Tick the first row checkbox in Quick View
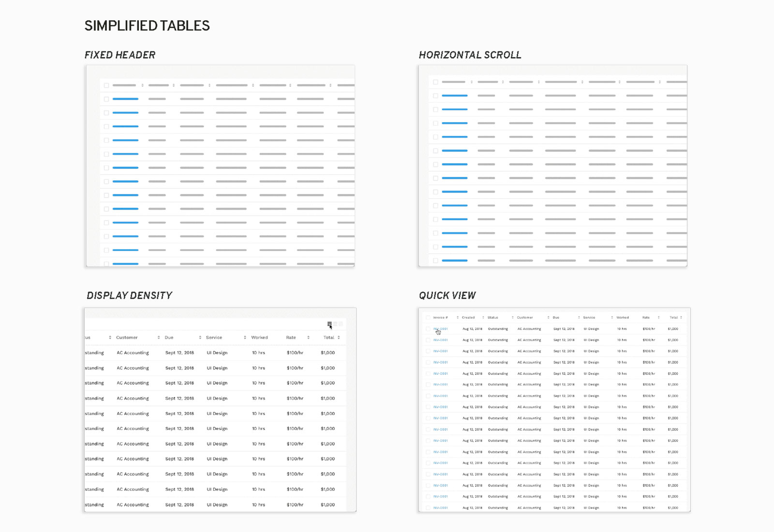774x532 pixels. pos(428,329)
